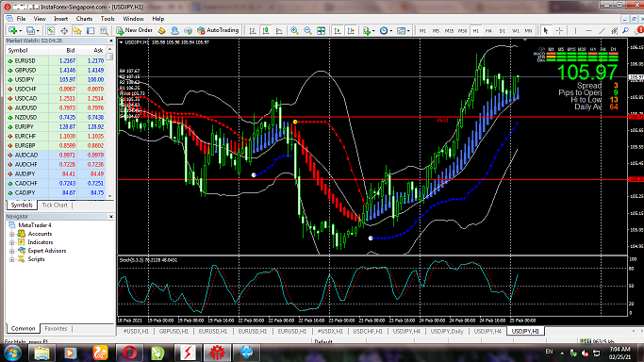Open dropdown arrow beside Indicators icon
The width and height of the screenshot is (644, 362).
point(373,31)
